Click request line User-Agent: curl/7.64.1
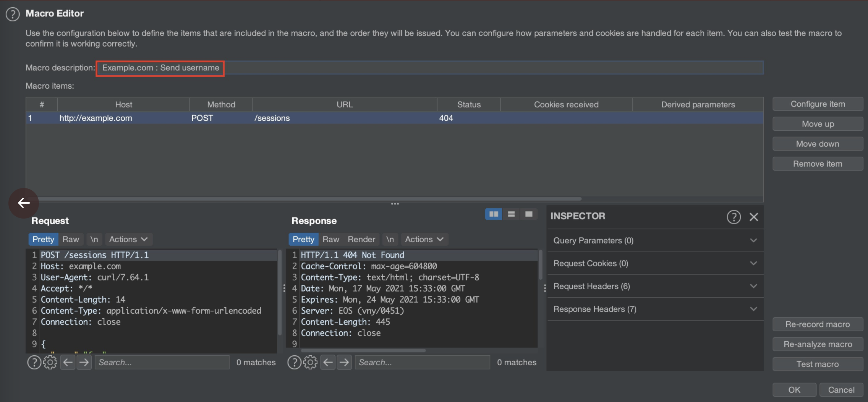This screenshot has height=402, width=868. (95, 277)
